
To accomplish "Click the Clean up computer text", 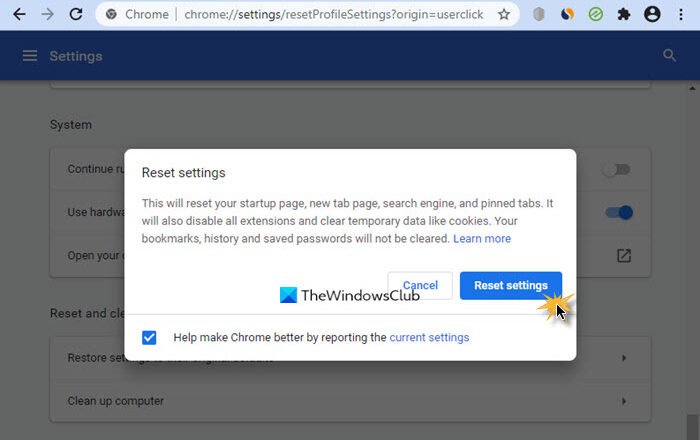I will coord(116,401).
